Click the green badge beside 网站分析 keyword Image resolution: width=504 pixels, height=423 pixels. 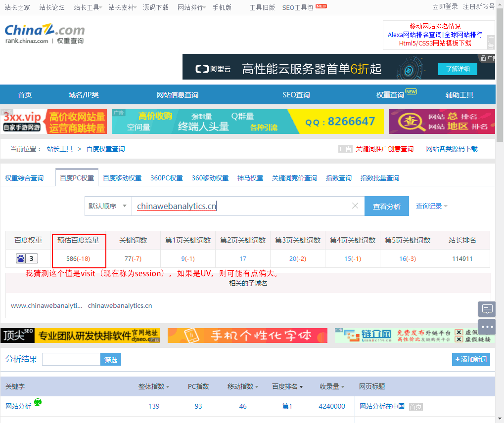(x=38, y=402)
